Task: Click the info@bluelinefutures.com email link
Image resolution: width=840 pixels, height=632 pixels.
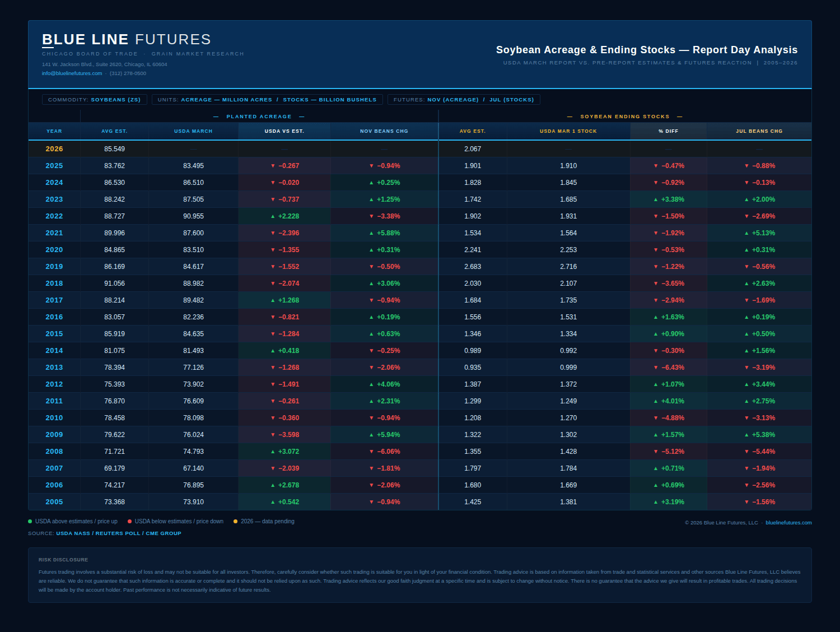Action: click(72, 73)
